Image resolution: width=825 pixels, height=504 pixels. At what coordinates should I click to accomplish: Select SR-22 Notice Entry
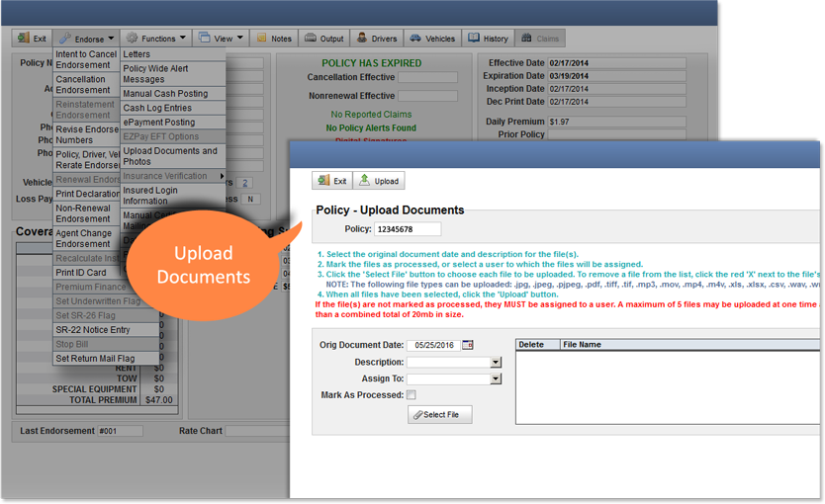(x=106, y=329)
